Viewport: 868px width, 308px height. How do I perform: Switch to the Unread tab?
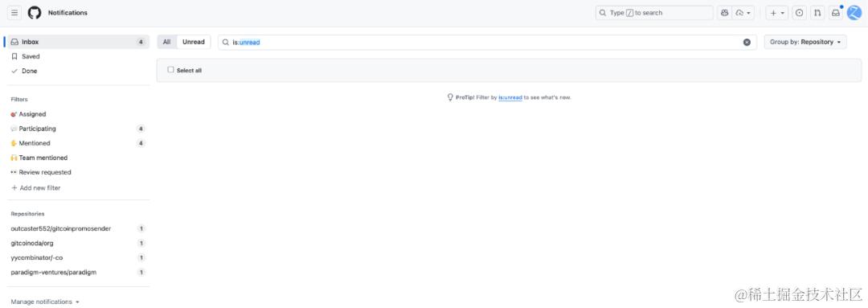point(194,42)
